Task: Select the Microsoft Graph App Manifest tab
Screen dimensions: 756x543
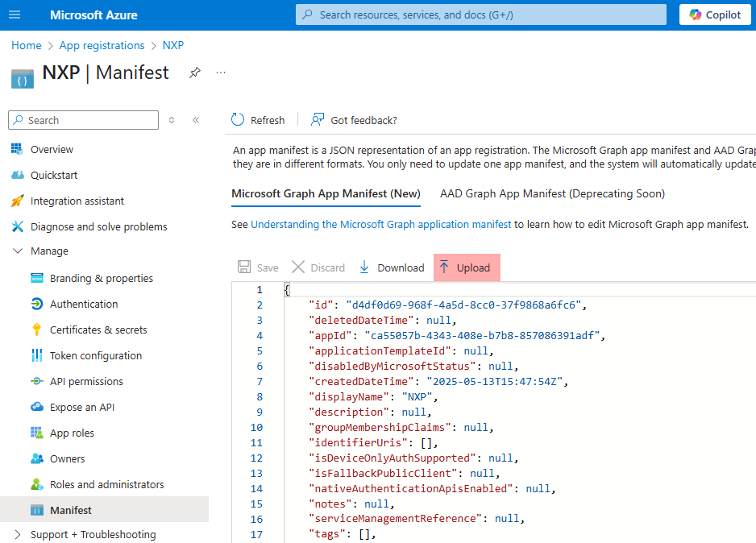Action: pos(326,193)
